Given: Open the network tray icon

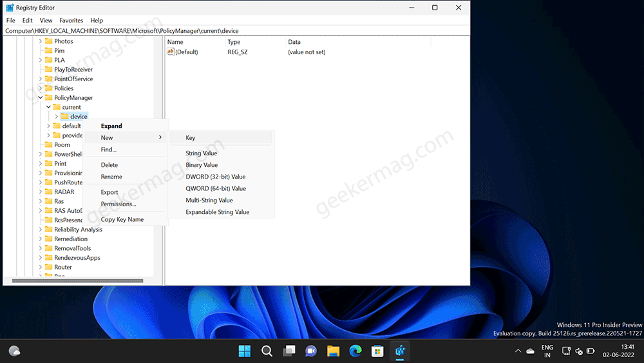Looking at the screenshot, I should pos(566,351).
